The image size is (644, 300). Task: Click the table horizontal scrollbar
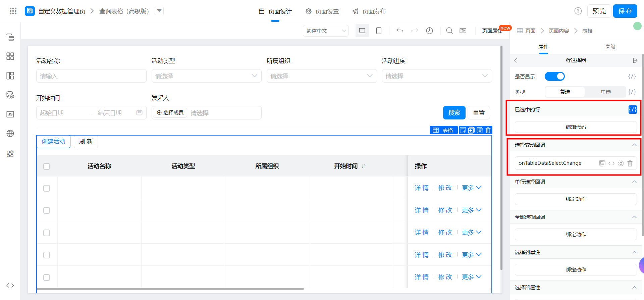point(170,289)
